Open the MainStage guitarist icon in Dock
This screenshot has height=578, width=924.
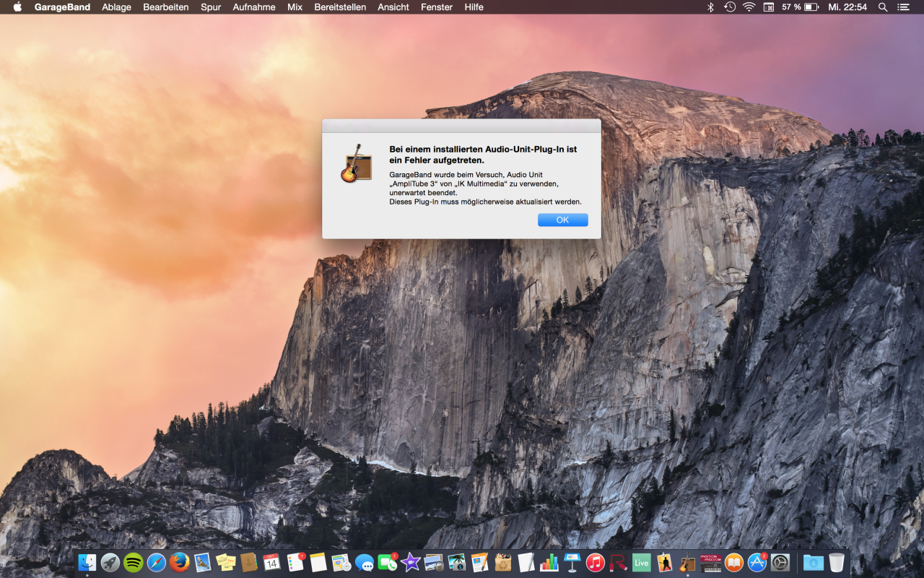click(664, 562)
